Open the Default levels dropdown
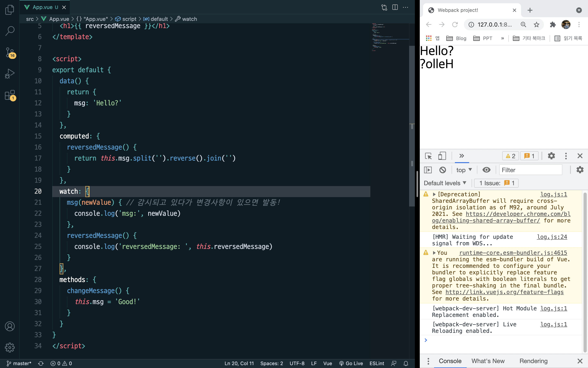The image size is (588, 368). click(445, 183)
